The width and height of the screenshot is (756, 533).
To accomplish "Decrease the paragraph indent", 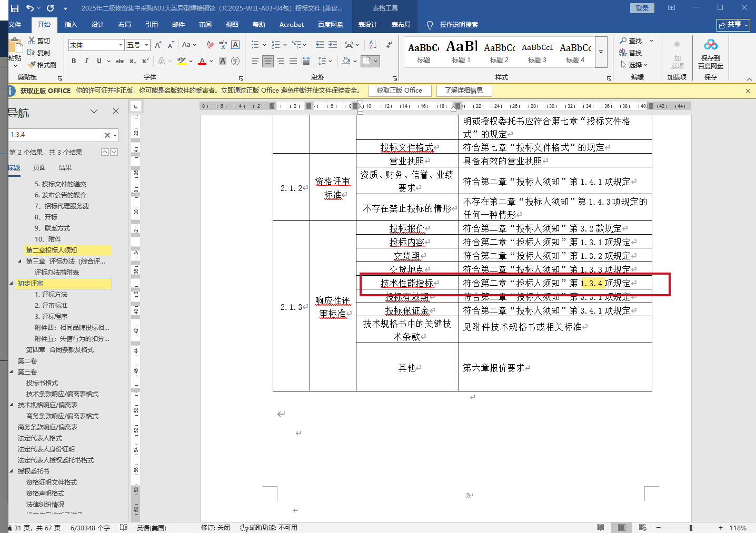I will [320, 45].
